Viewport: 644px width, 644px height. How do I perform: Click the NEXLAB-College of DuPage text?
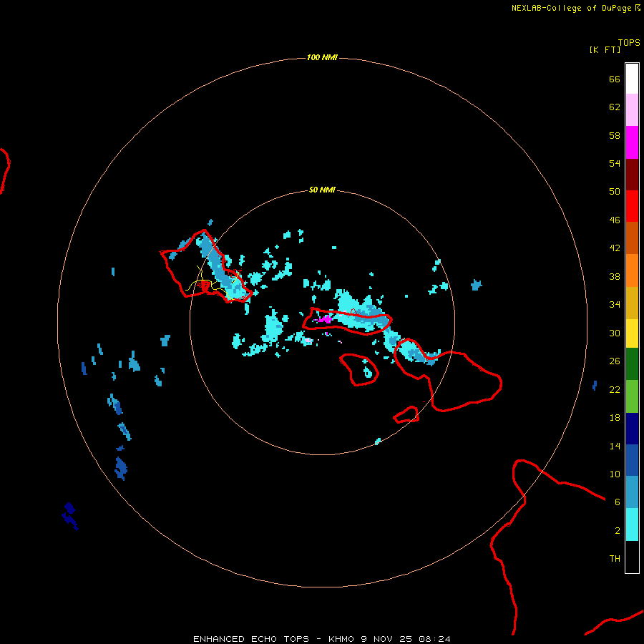[x=572, y=8]
